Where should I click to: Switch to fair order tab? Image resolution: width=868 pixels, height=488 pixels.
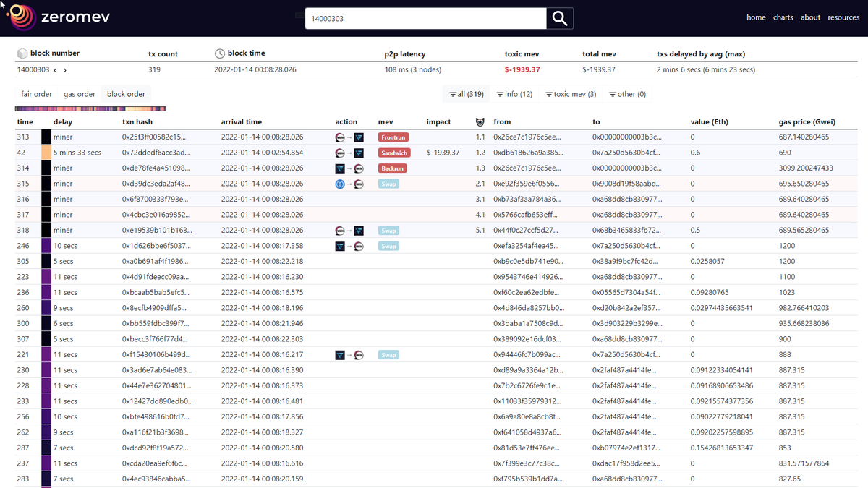pyautogui.click(x=37, y=94)
